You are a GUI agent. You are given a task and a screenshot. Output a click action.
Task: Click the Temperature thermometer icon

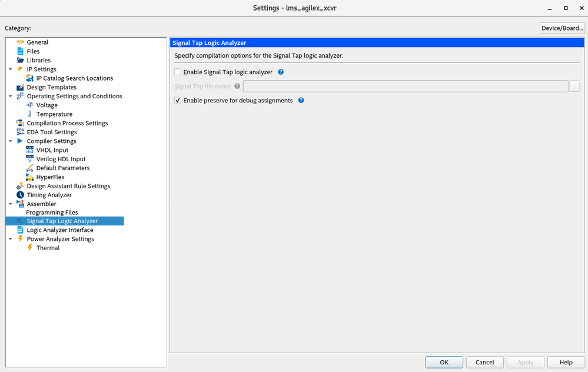coord(29,114)
